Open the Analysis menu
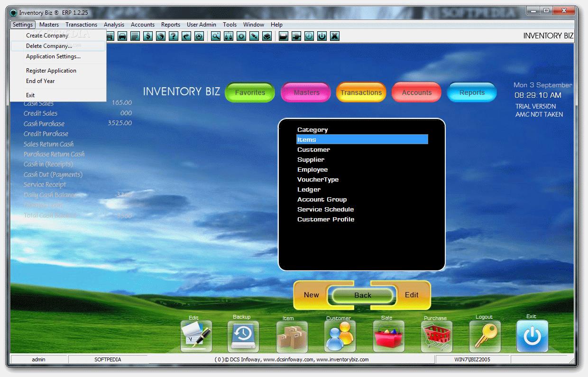Image resolution: width=588 pixels, height=377 pixels. 114,25
